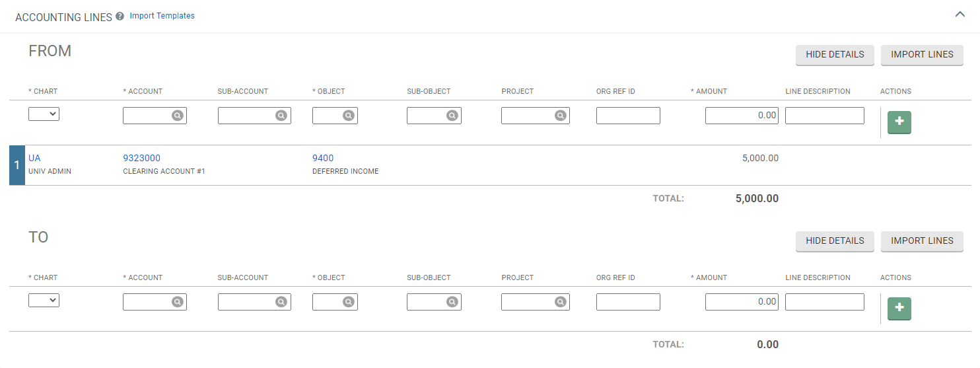Add the TO accounting line with the plus button
Viewport: 980px width, 368px height.
pyautogui.click(x=899, y=309)
